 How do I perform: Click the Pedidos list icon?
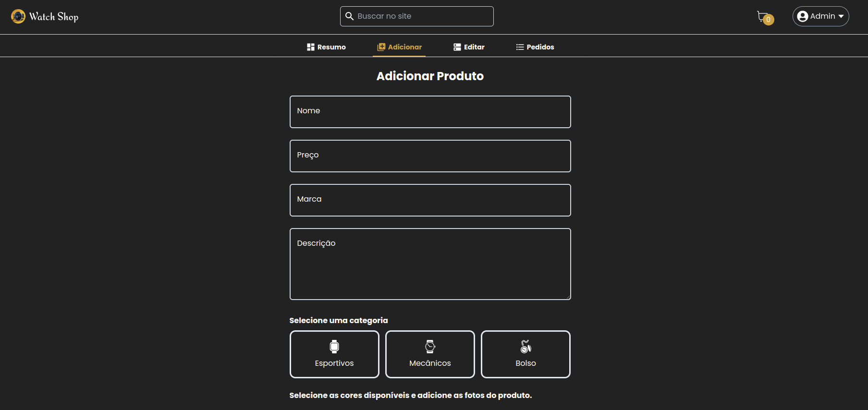coord(520,47)
